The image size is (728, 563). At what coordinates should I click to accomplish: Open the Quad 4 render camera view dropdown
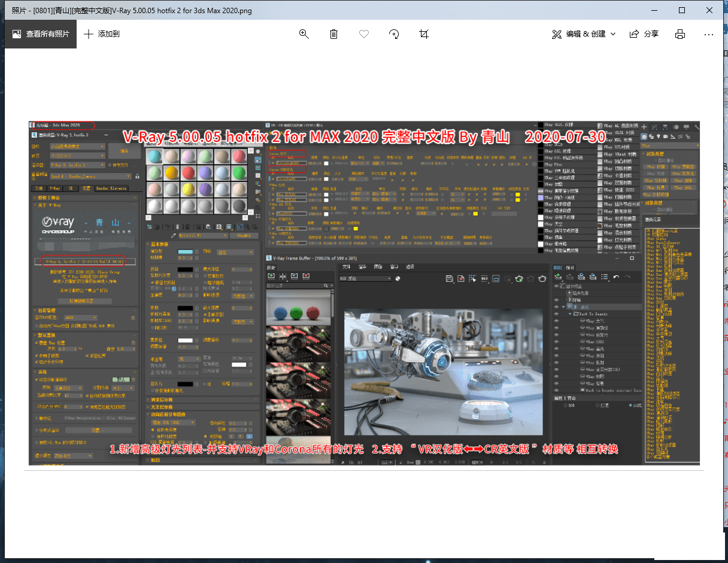(90, 176)
